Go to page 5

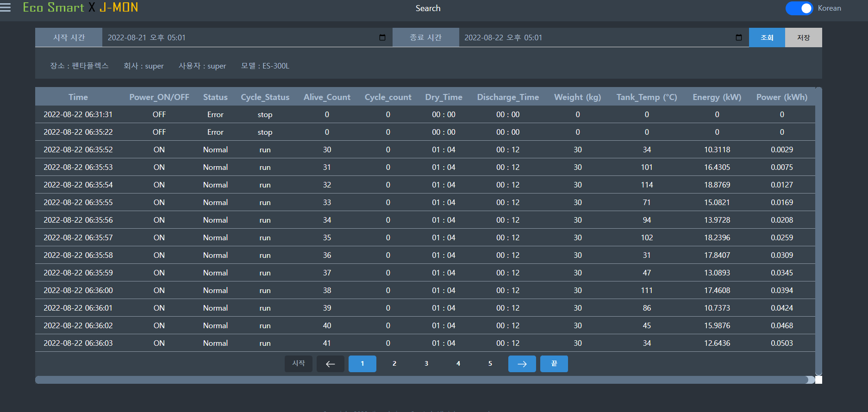pos(490,364)
